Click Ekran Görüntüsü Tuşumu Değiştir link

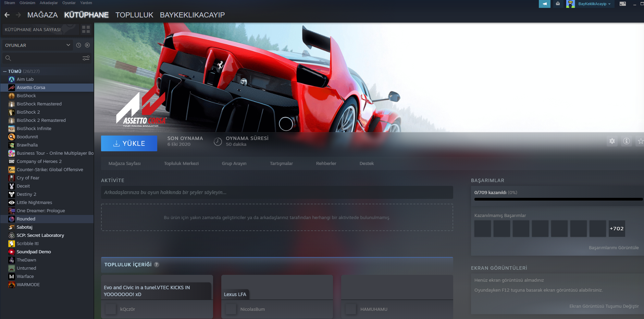(604, 306)
